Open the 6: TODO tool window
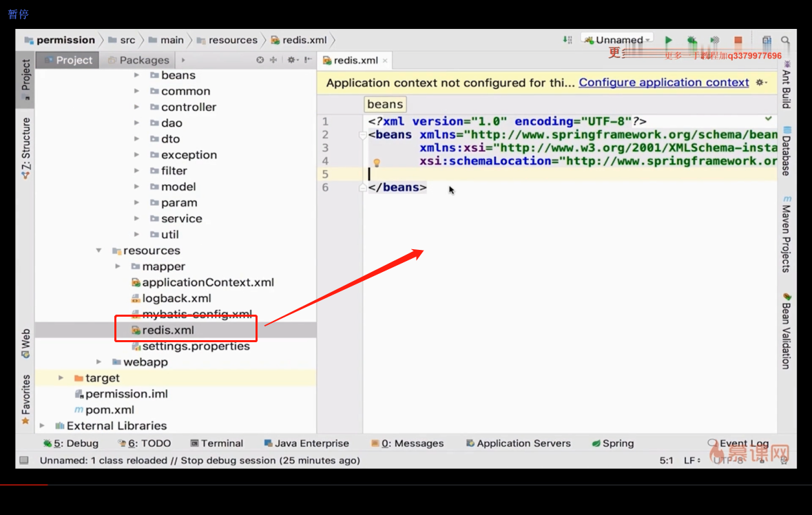The image size is (812, 515). [145, 443]
